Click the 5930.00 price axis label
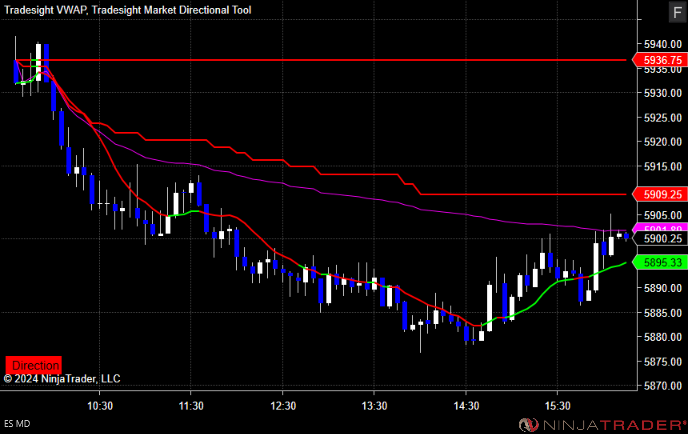 663,93
